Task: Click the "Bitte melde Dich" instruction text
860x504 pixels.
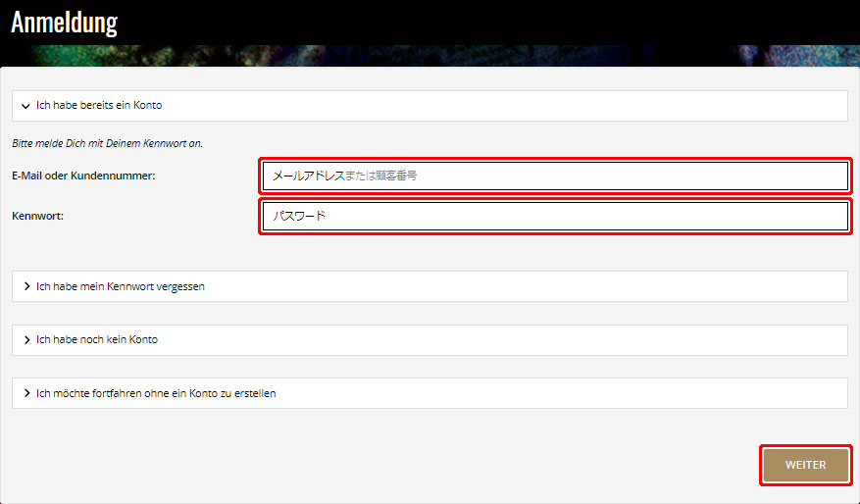Action: pos(107,143)
